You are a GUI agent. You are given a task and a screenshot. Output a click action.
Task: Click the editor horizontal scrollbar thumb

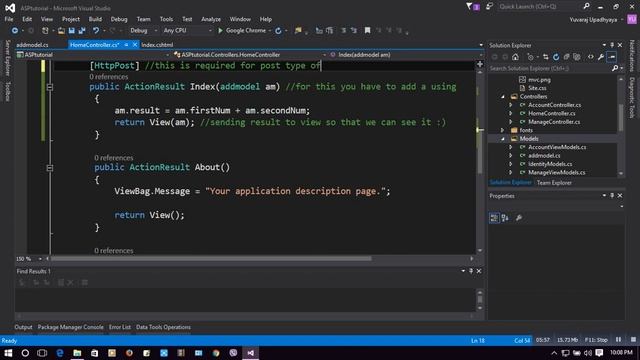coord(211,259)
